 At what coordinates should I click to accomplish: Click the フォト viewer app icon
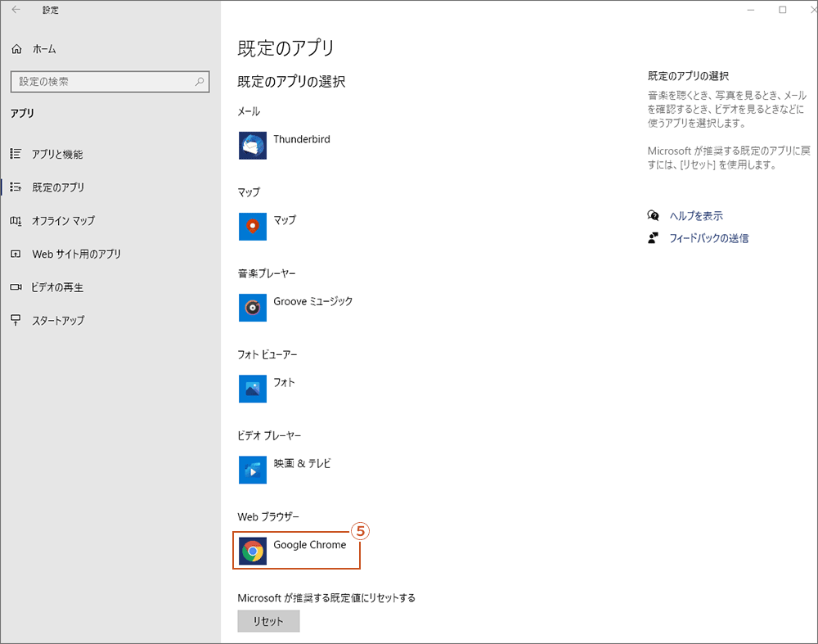(x=253, y=389)
